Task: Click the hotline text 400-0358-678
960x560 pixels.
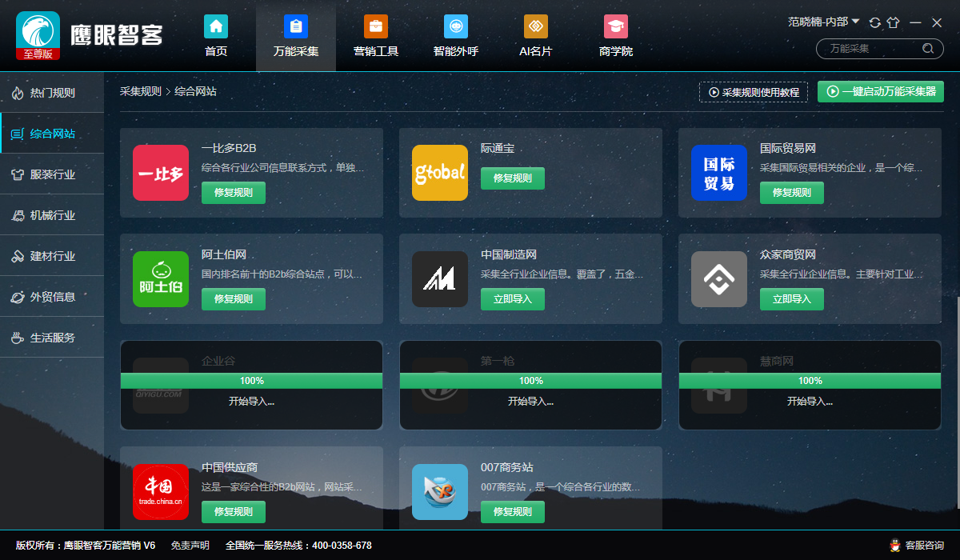Action: tap(342, 546)
